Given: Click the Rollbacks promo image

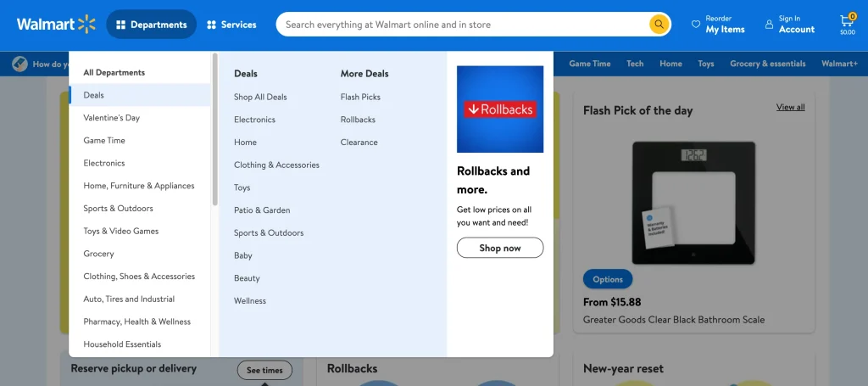Looking at the screenshot, I should pos(500,109).
